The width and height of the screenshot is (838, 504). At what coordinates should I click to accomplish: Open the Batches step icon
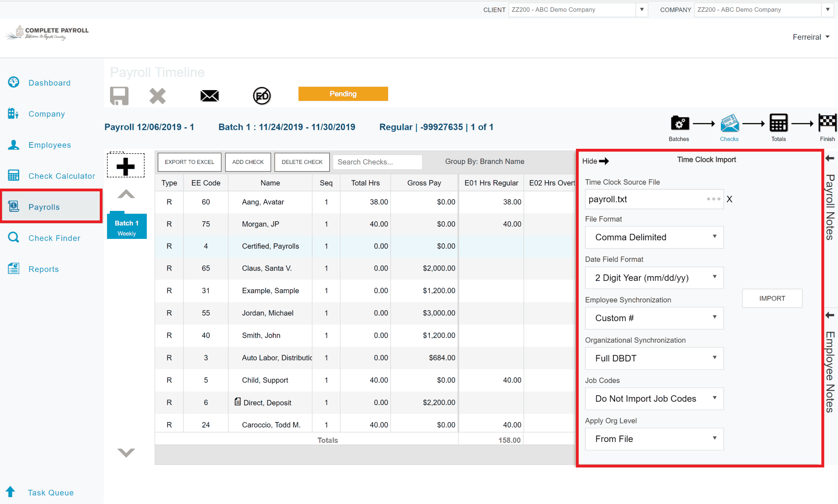tap(679, 124)
